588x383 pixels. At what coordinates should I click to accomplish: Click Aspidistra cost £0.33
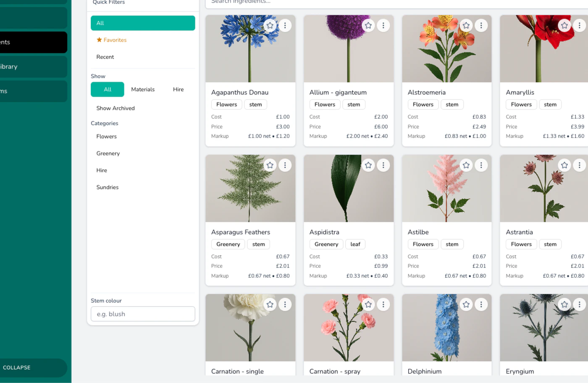pos(381,257)
